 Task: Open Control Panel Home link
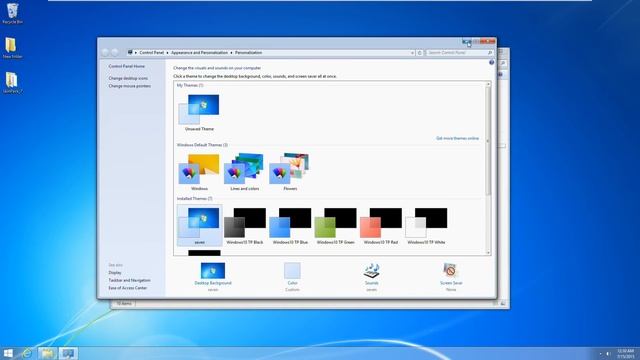click(127, 66)
